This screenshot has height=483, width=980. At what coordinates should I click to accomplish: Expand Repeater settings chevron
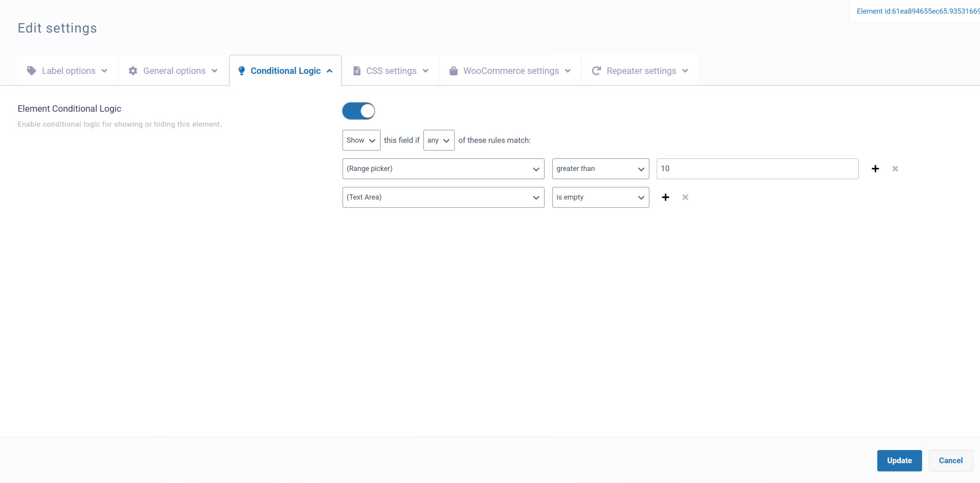point(685,71)
